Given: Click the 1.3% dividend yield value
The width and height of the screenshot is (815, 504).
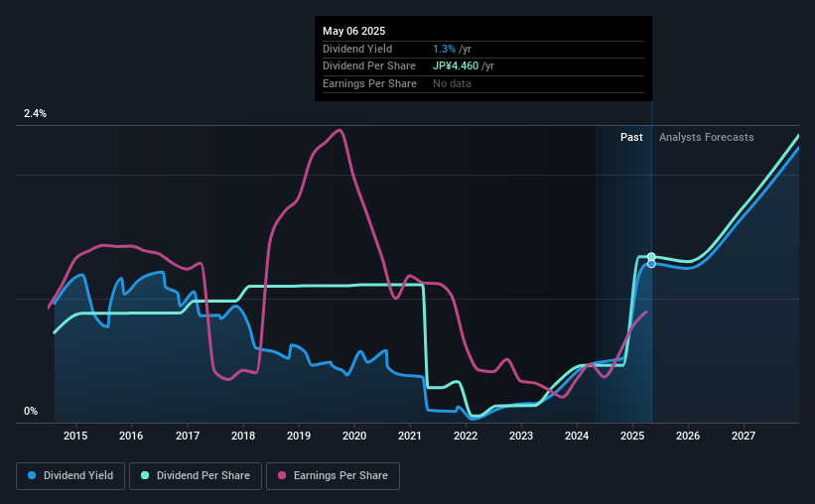Looking at the screenshot, I should tap(444, 49).
